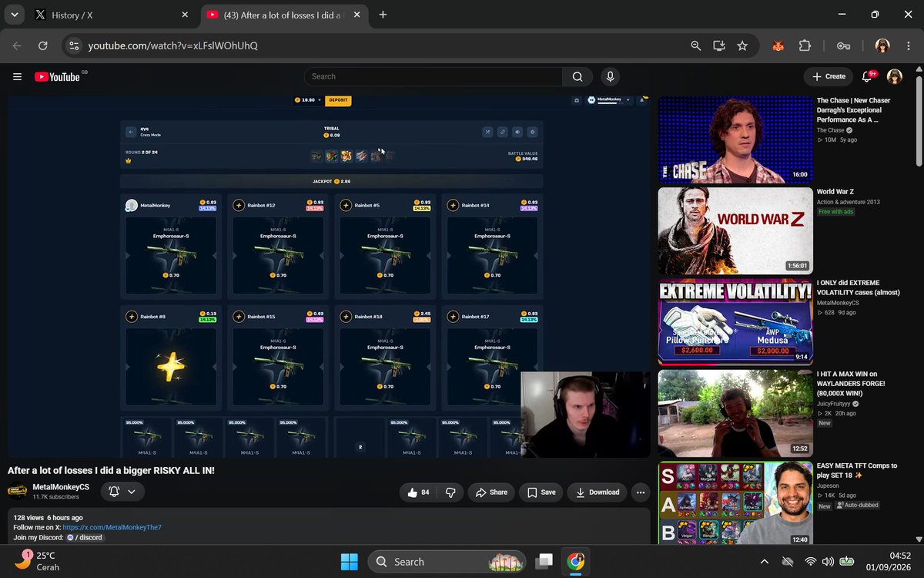Close the History / X tab
The image size is (924, 578).
(x=185, y=15)
